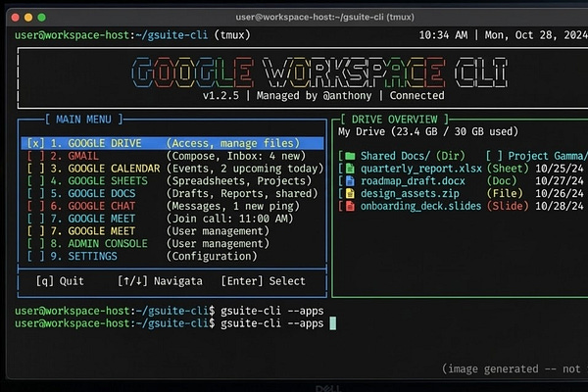Click the (Messages, 1 new ping) description

coord(233,207)
